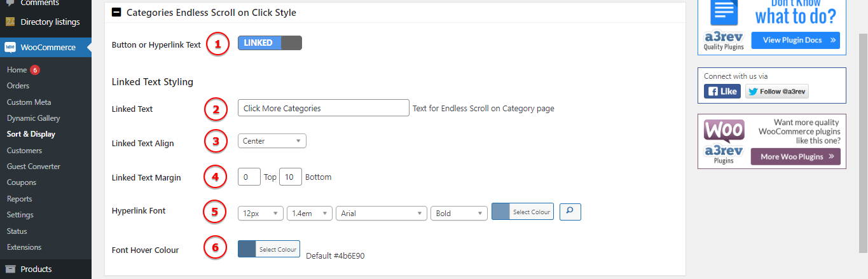
Task: Click the red number 1 help marker
Action: [217, 44]
